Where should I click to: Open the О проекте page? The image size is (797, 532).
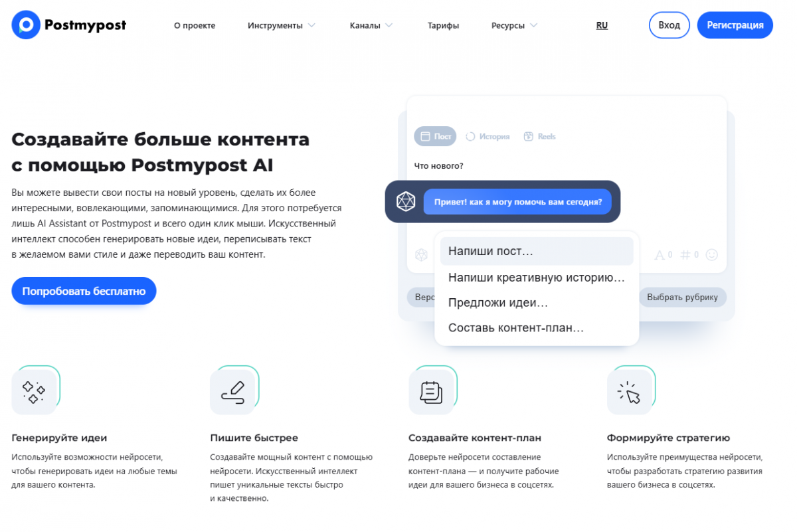tap(195, 25)
